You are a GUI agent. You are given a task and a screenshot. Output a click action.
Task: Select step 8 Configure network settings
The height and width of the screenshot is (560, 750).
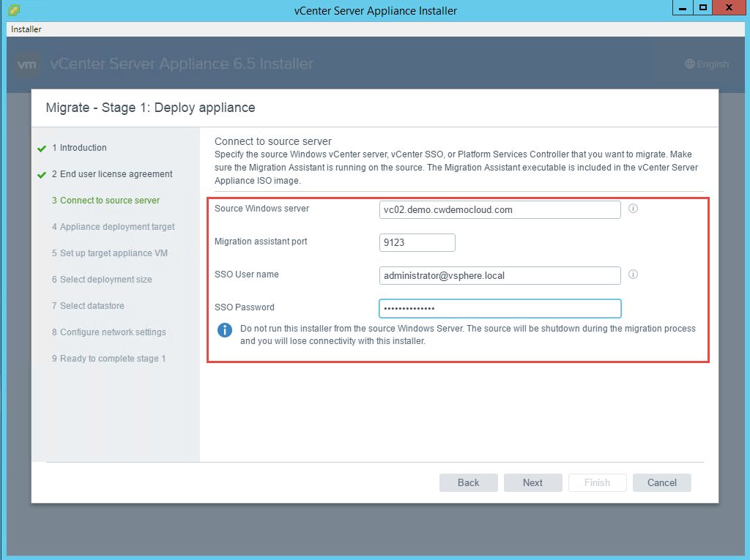(109, 332)
